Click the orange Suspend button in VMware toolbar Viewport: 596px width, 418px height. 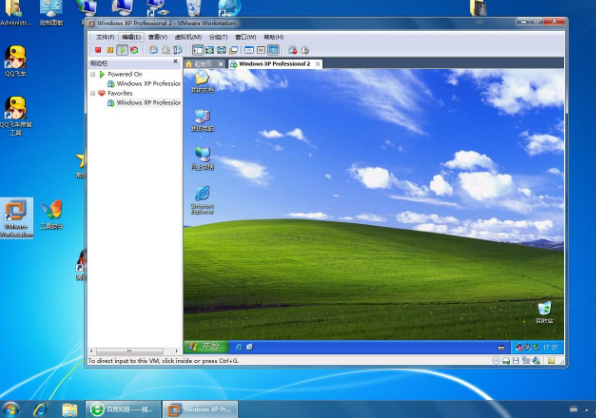tap(110, 50)
